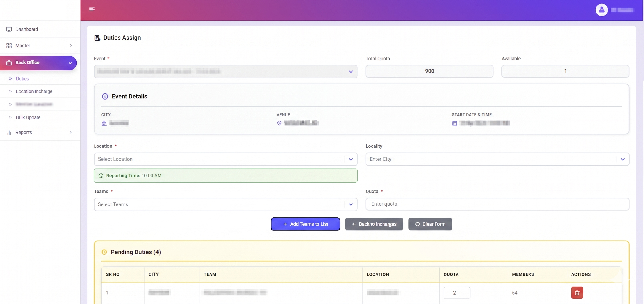Open the Duties submenu item
This screenshot has width=644, height=304.
[40, 79]
